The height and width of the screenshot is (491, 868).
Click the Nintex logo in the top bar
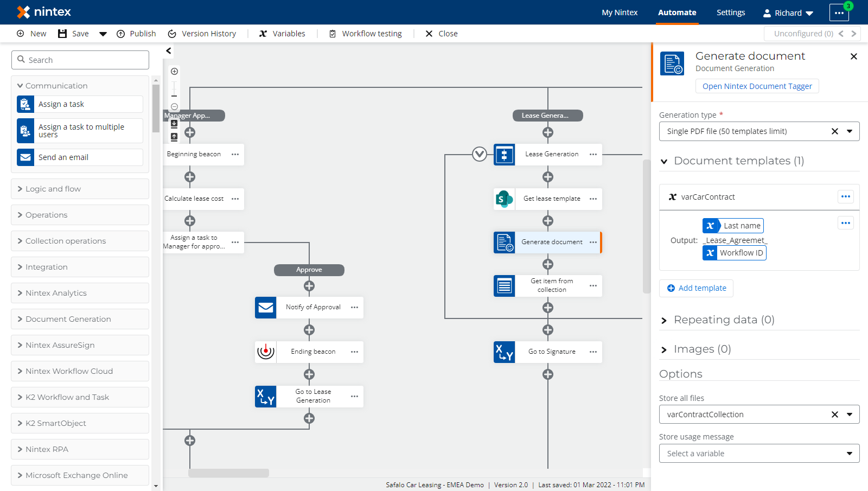[x=43, y=12]
